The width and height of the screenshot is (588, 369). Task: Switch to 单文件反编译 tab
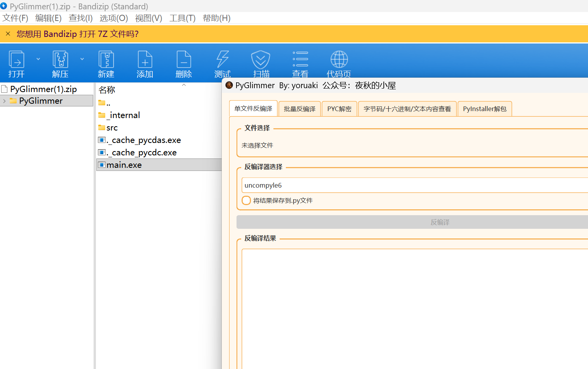(253, 108)
